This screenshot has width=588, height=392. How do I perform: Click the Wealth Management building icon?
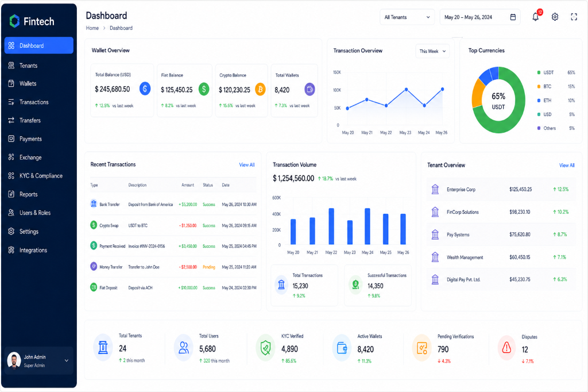pos(435,257)
